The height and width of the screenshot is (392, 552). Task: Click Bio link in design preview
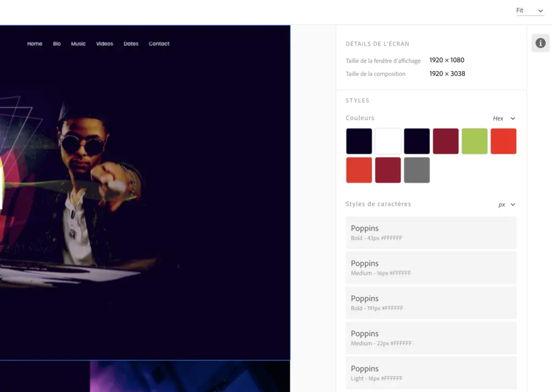coord(57,44)
